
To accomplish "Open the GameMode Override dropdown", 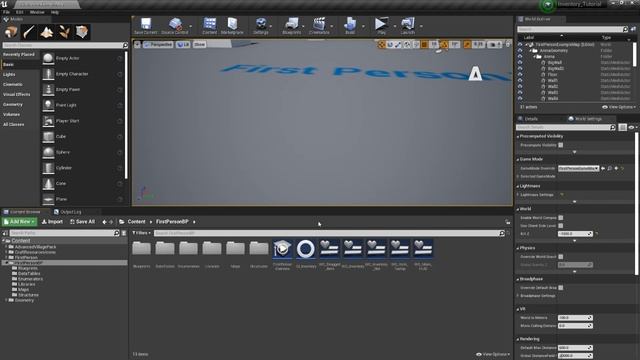I will 578,168.
